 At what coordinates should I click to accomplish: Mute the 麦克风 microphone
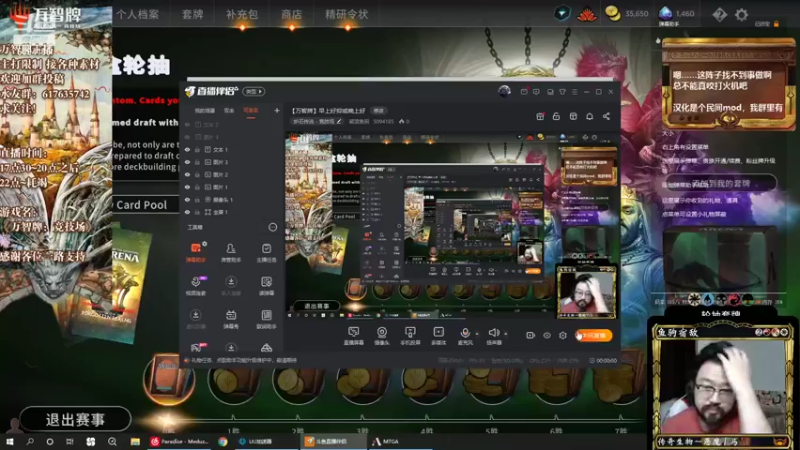pyautogui.click(x=465, y=336)
